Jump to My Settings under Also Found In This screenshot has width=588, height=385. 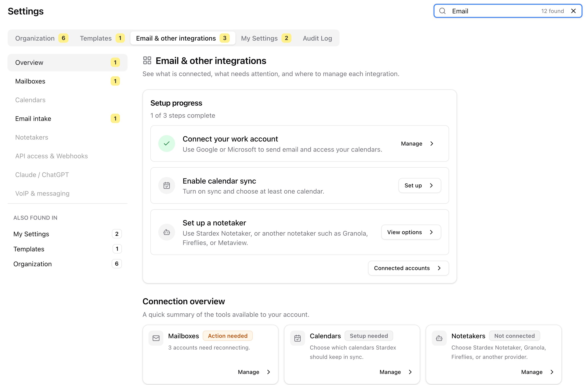pos(67,234)
